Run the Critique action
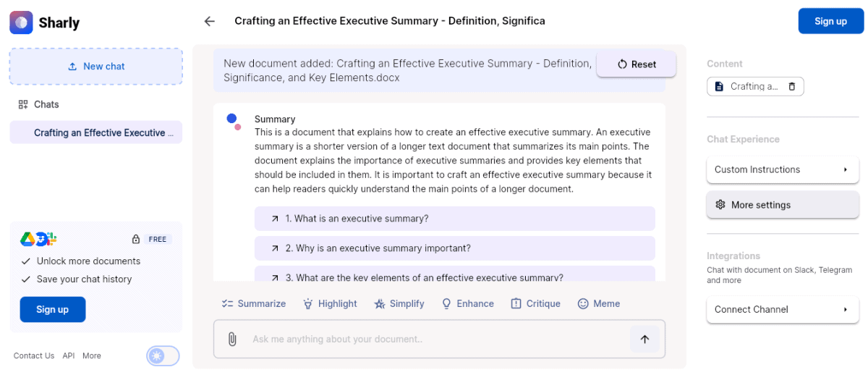Image resolution: width=868 pixels, height=383 pixels. pos(535,303)
